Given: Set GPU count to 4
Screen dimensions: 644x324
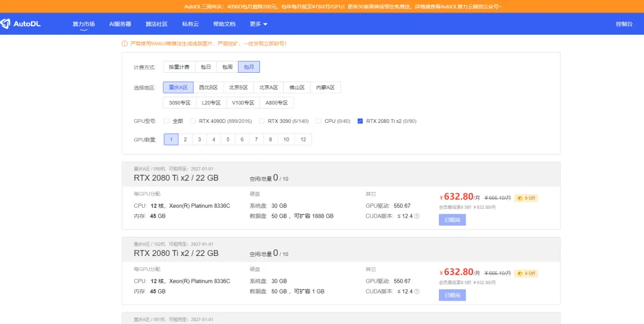Looking at the screenshot, I should 213,140.
